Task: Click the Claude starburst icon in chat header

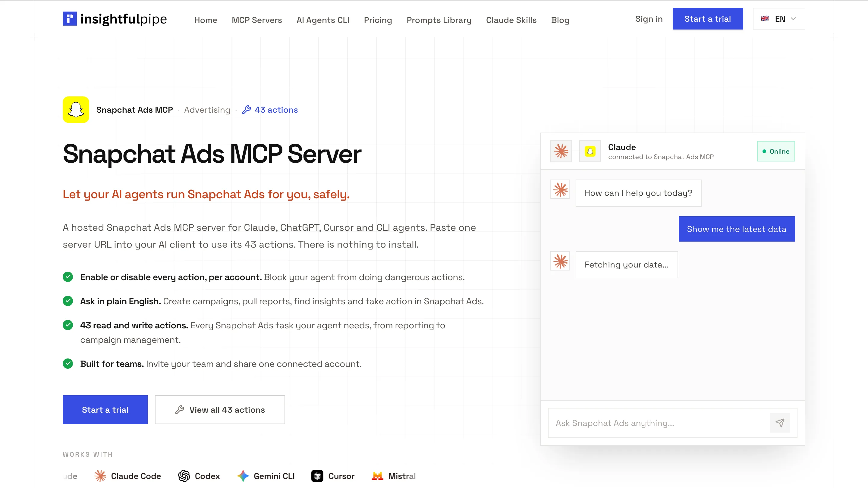Action: point(561,151)
